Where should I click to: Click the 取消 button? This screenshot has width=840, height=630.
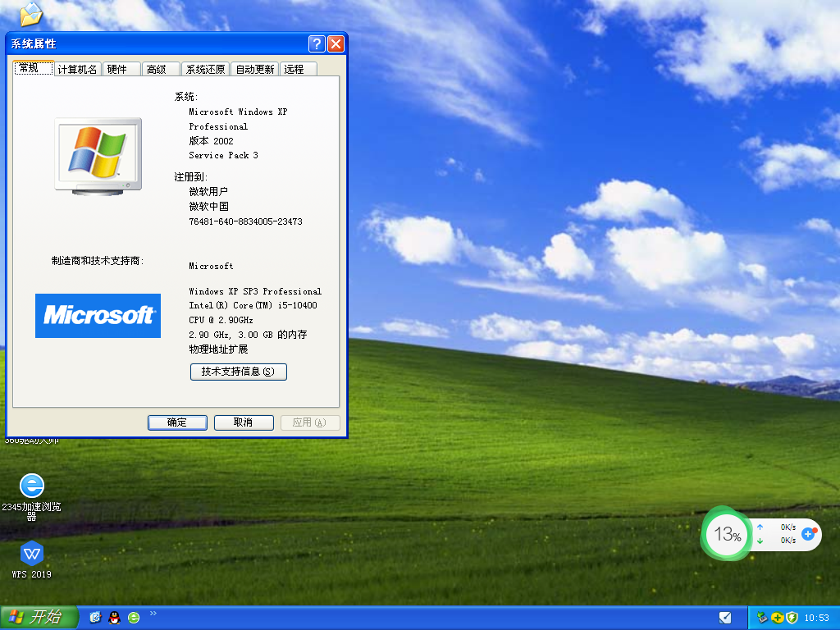pos(244,422)
